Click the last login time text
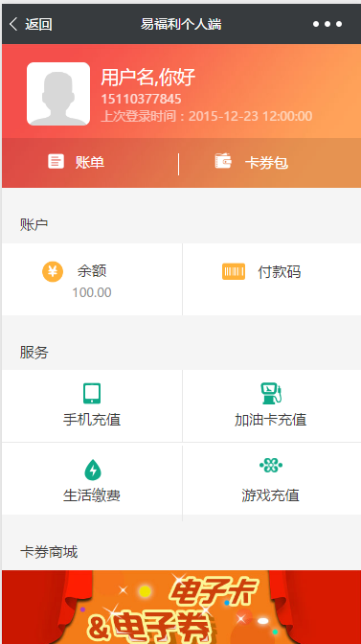This screenshot has width=361, height=644. coord(207,116)
